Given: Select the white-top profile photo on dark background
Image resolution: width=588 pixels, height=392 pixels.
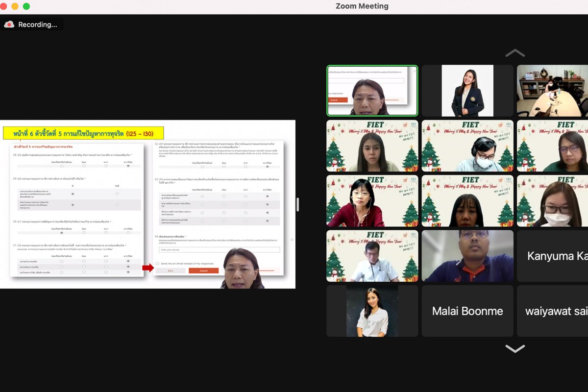Looking at the screenshot, I should tap(372, 311).
